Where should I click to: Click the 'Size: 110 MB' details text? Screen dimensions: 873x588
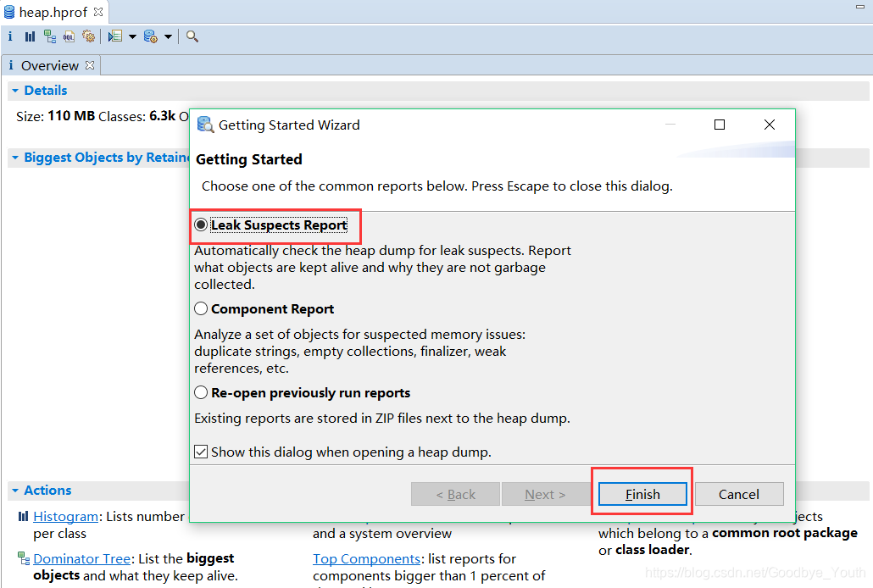pos(56,116)
